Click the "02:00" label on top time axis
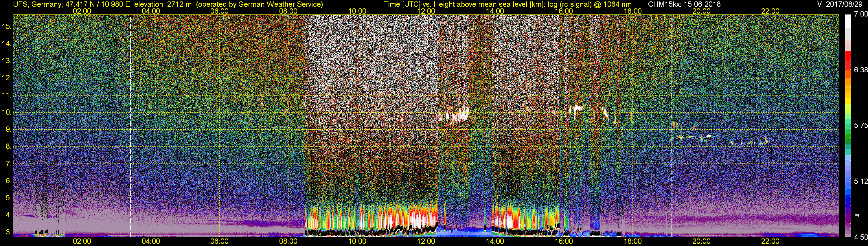 point(82,11)
